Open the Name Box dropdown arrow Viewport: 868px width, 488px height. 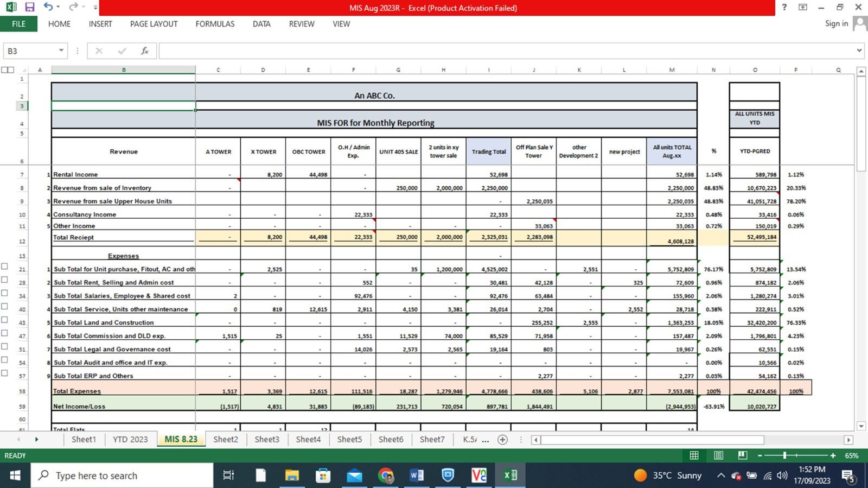[x=61, y=50]
